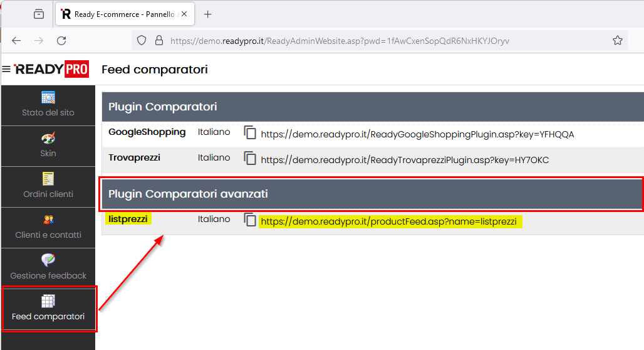Open the Stato del sito section
644x350 pixels.
pyautogui.click(x=48, y=105)
